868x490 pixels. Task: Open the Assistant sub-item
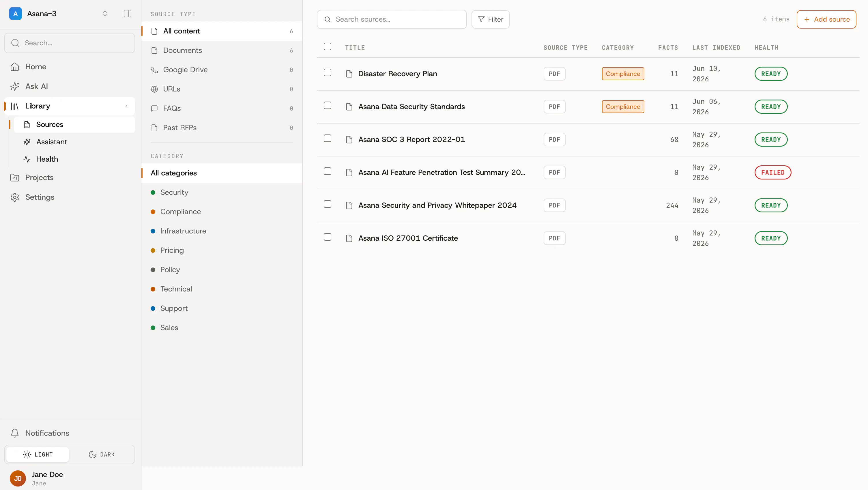74,142
